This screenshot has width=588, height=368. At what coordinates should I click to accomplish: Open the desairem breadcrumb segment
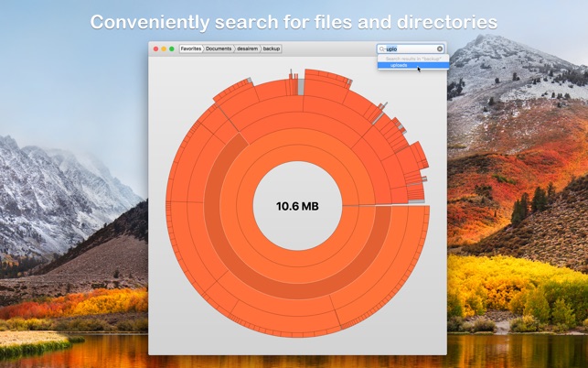pos(248,49)
